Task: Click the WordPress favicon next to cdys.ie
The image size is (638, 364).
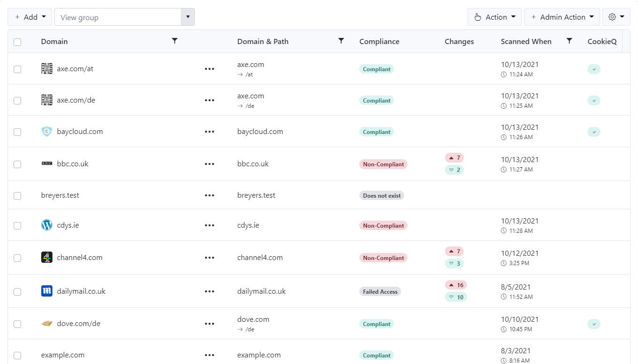Action: click(x=47, y=225)
